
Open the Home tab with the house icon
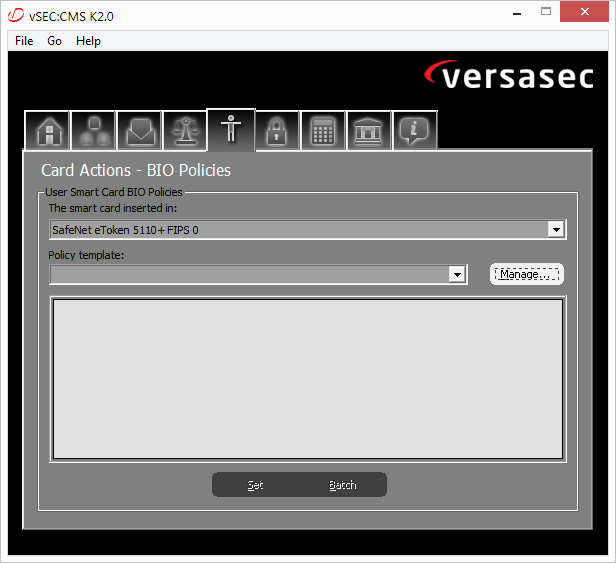48,131
